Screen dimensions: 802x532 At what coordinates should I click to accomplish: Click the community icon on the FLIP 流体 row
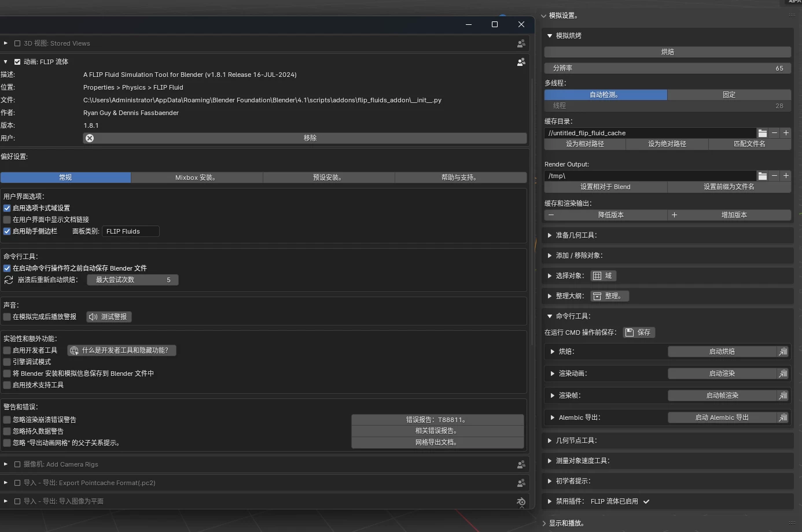(x=521, y=62)
